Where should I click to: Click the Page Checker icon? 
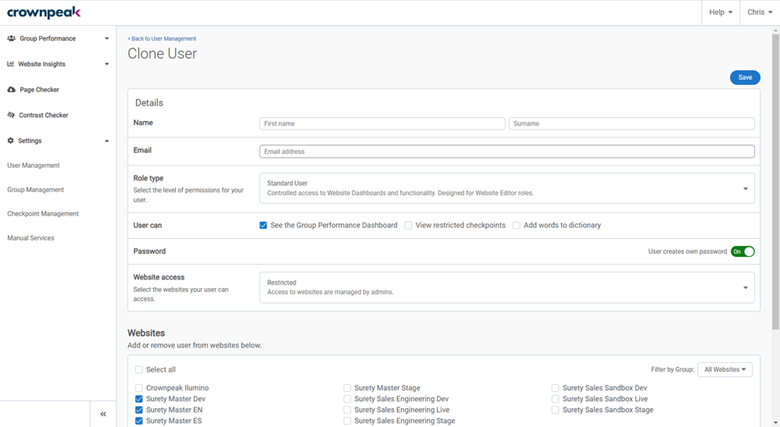(x=11, y=90)
